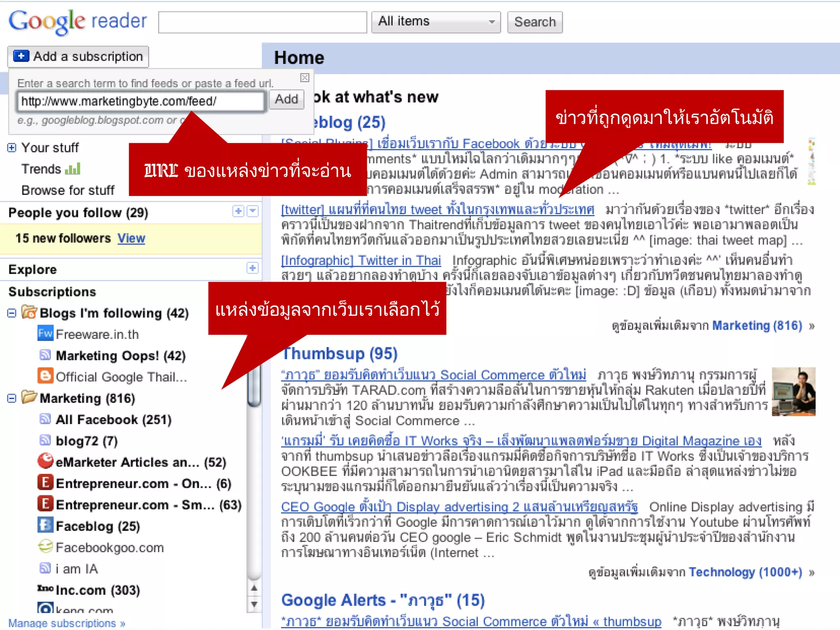Open Facebookgoo.com feed
The width and height of the screenshot is (840, 630).
pos(110,548)
